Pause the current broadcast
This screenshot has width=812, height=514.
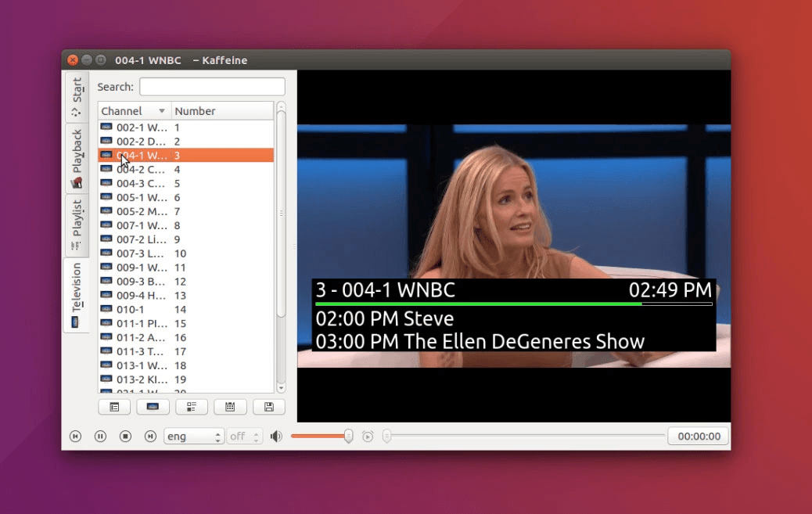coord(100,436)
